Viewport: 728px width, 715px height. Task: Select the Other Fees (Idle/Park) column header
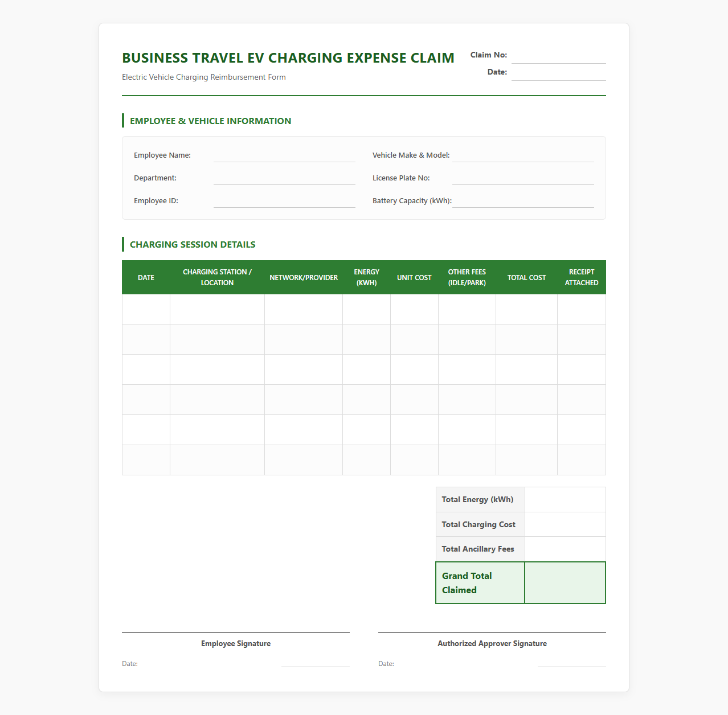point(467,277)
